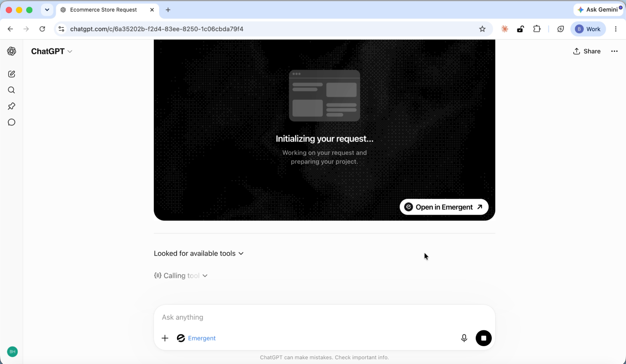This screenshot has height=364, width=626.
Task: Open the orange starburst extension icon
Action: pyautogui.click(x=504, y=29)
